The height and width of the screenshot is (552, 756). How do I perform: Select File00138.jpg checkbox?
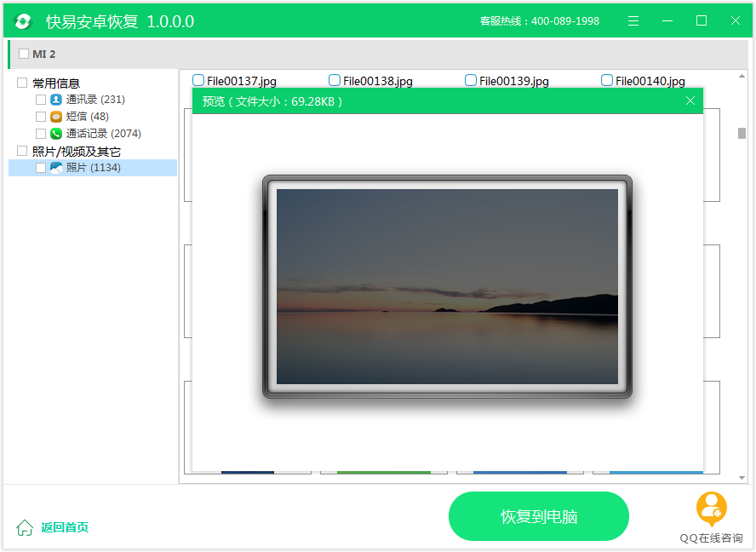click(334, 80)
